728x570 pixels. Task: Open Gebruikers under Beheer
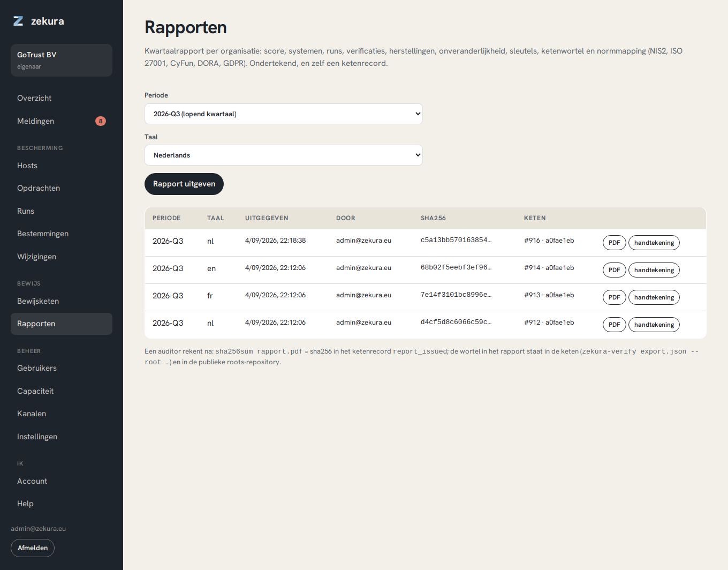click(62, 368)
